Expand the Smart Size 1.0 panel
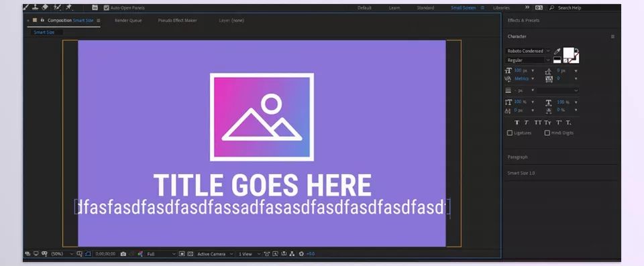Viewport: 644px width, 266px height. pos(521,174)
